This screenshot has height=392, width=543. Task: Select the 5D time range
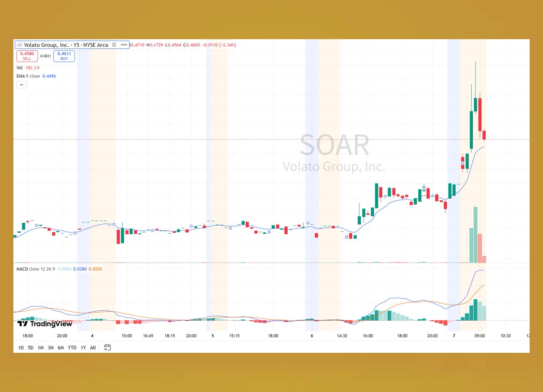[x=31, y=348]
